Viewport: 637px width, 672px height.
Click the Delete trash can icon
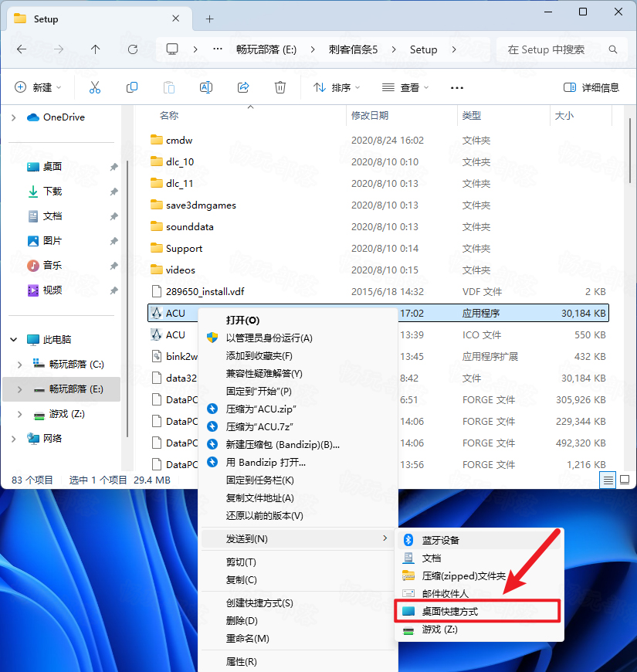[280, 87]
